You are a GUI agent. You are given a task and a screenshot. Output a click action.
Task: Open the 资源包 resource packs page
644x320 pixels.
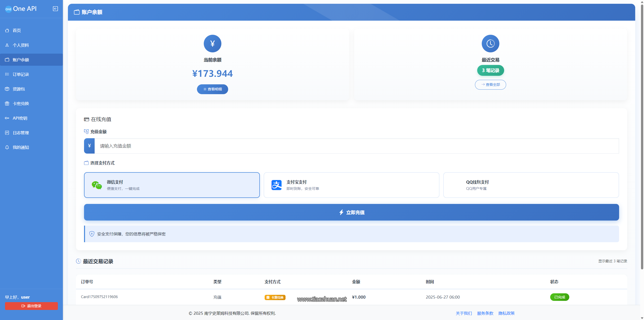click(31, 89)
